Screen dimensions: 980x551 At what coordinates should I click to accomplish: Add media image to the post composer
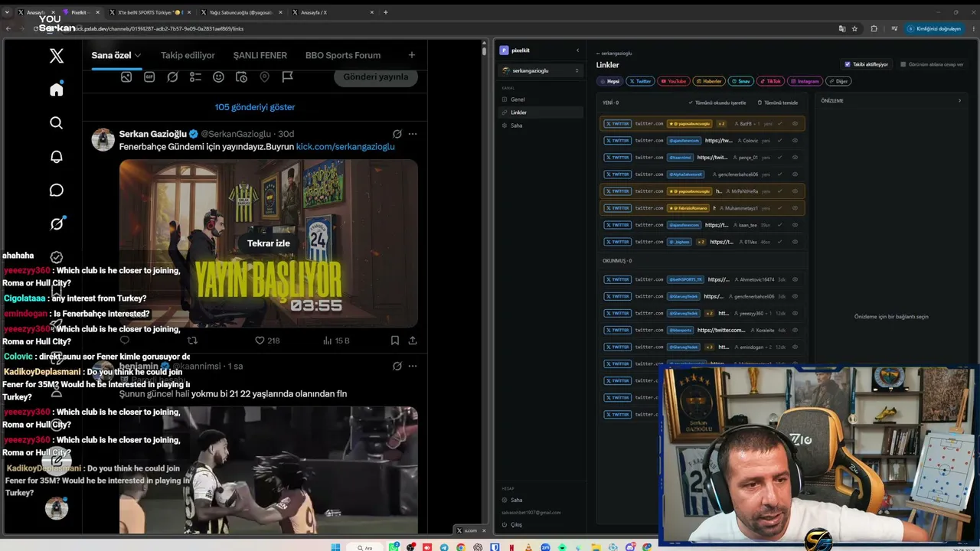[x=126, y=77]
